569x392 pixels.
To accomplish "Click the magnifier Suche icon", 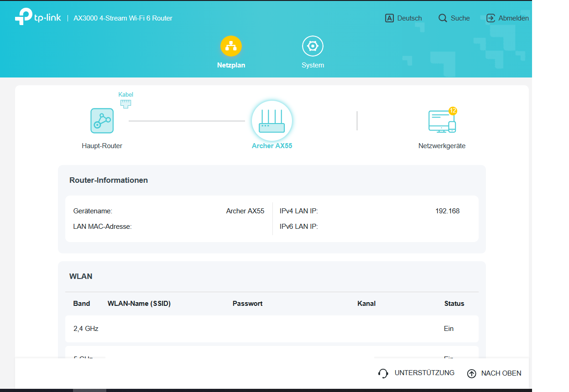I will click(x=443, y=18).
